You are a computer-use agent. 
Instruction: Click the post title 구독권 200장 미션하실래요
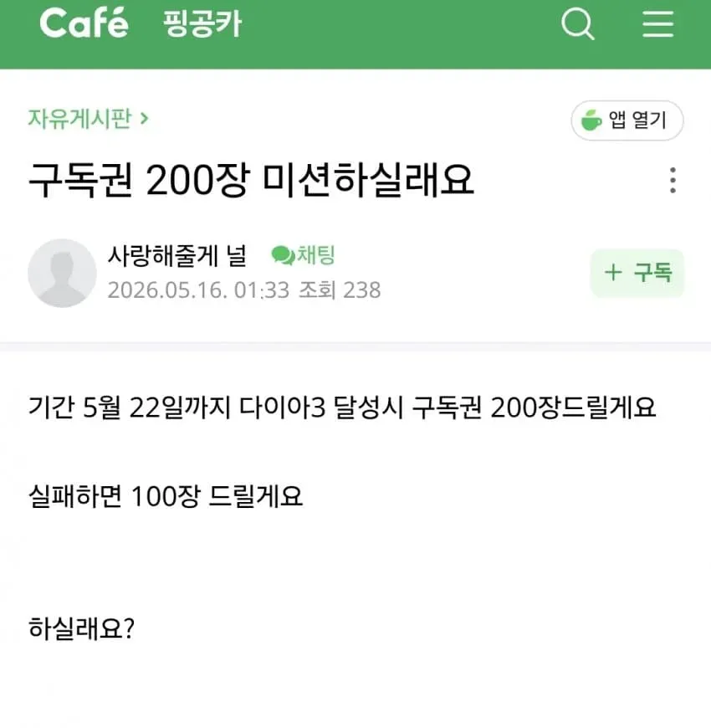[251, 180]
